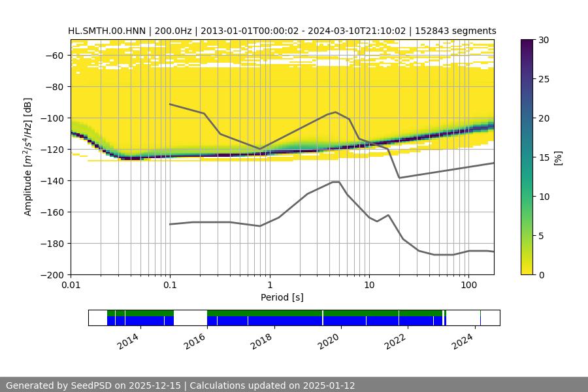Click the peak of the lower gray noise curve
This screenshot has width=588, height=392.
click(x=336, y=182)
